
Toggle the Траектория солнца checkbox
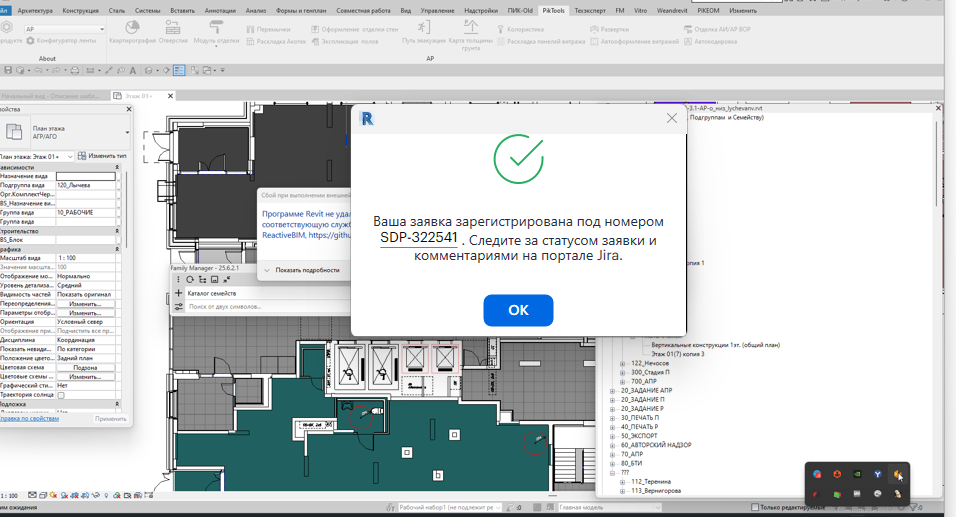pos(61,395)
